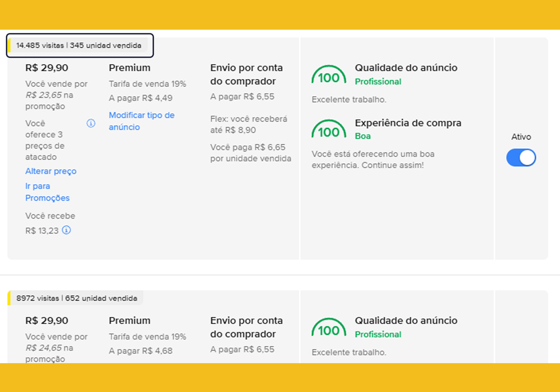Viewport: 560px width, 392px height.
Task: Click the 100 gauge for Experiência de compra
Action: point(329,130)
